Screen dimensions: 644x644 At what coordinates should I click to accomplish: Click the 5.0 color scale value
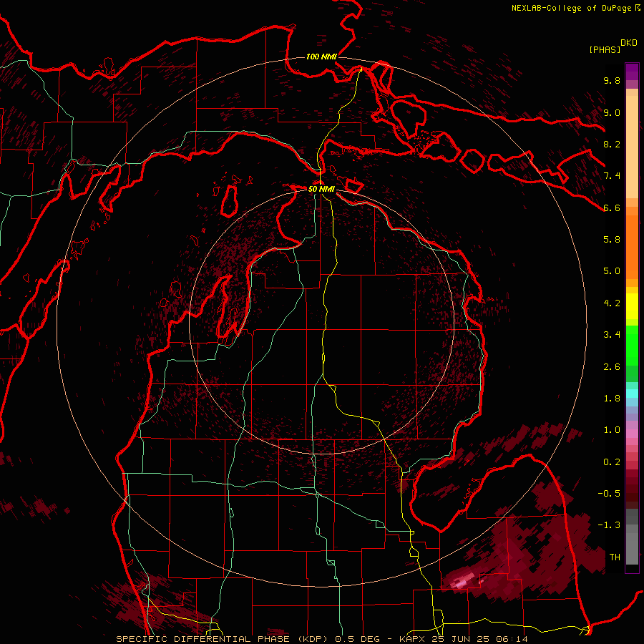pyautogui.click(x=612, y=271)
